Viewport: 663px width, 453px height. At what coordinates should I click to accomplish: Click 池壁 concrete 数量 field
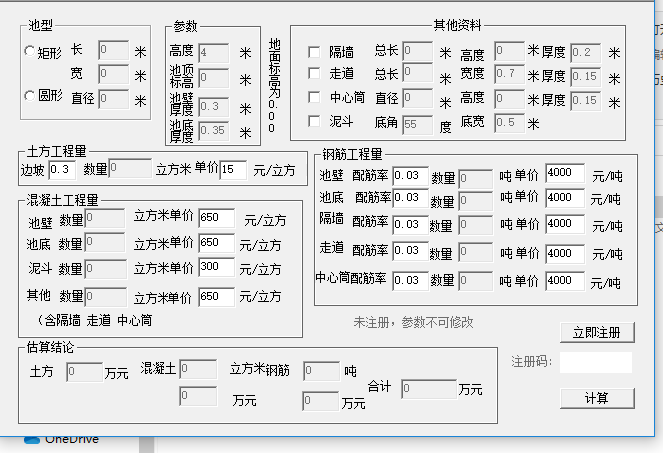click(x=105, y=218)
